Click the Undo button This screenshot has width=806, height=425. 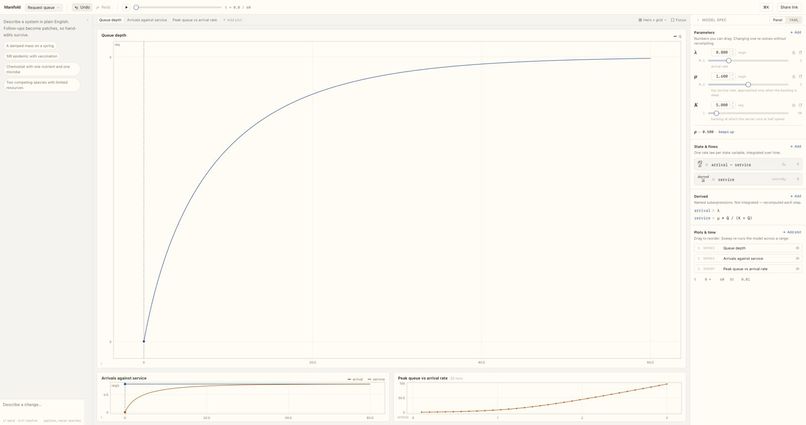point(82,7)
